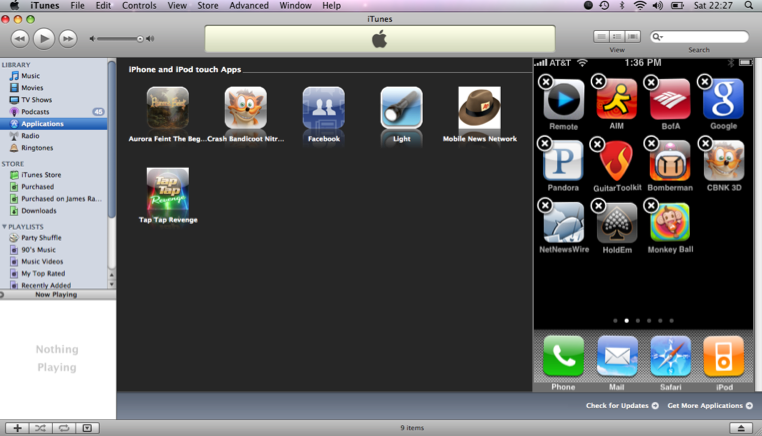
Task: Open the search field options dropdown
Action: click(x=658, y=36)
